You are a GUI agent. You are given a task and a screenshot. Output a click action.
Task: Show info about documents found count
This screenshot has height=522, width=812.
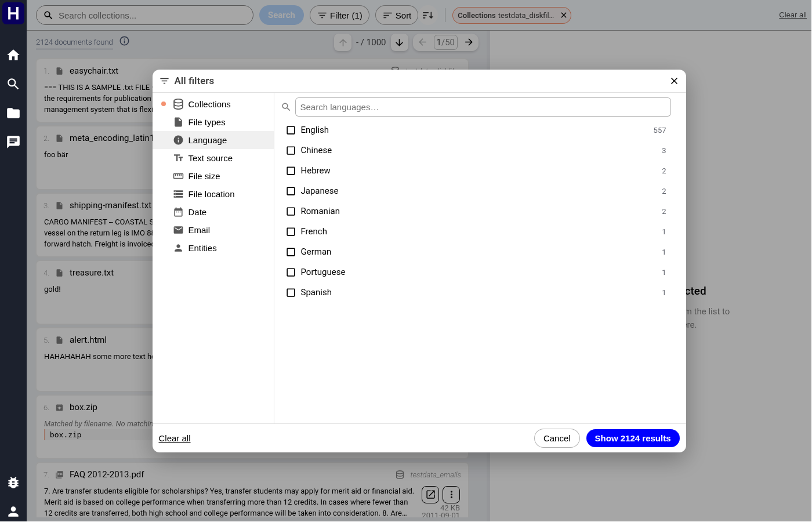pyautogui.click(x=125, y=41)
